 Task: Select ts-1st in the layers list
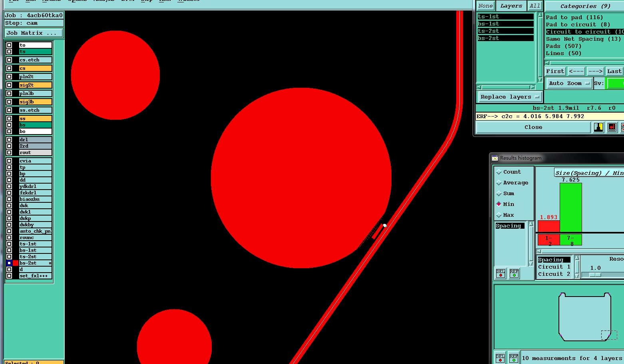point(505,16)
